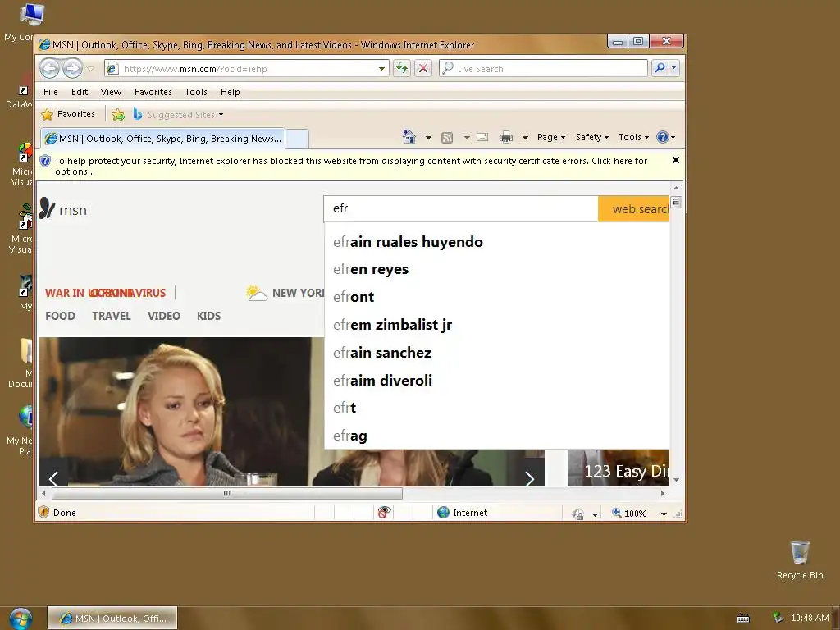The width and height of the screenshot is (840, 630).
Task: Open Favorites star button
Action: 68,114
